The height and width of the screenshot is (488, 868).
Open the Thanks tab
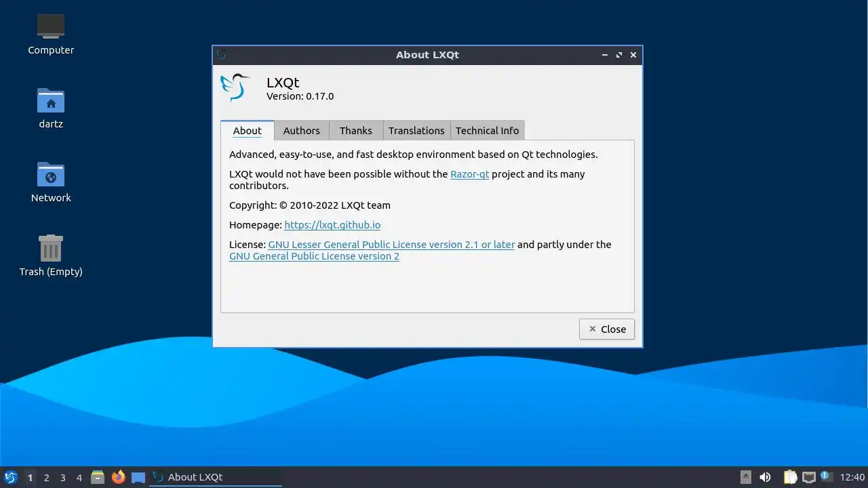356,131
